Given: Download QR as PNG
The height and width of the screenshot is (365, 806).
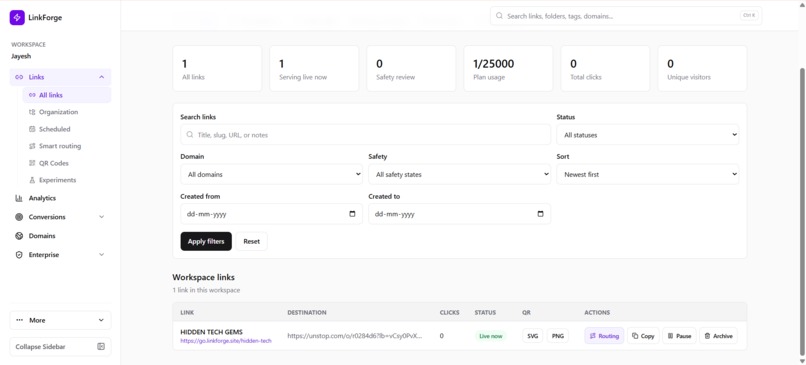Looking at the screenshot, I should 558,336.
